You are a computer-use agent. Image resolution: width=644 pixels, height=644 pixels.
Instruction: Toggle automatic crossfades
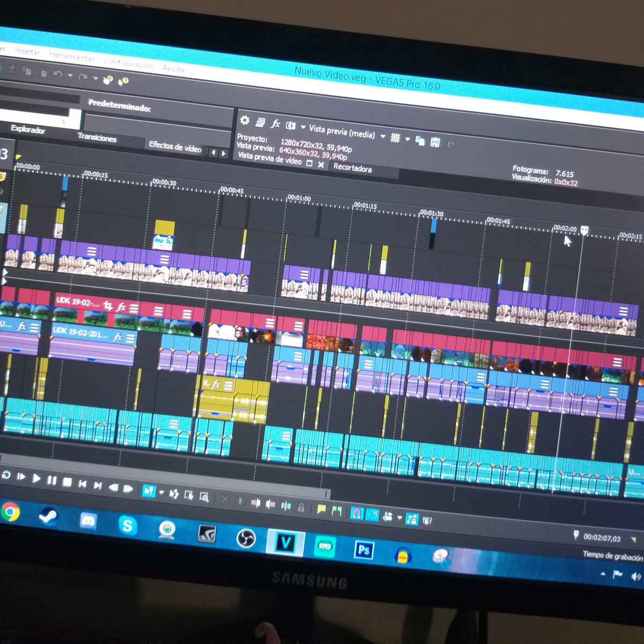tap(372, 515)
